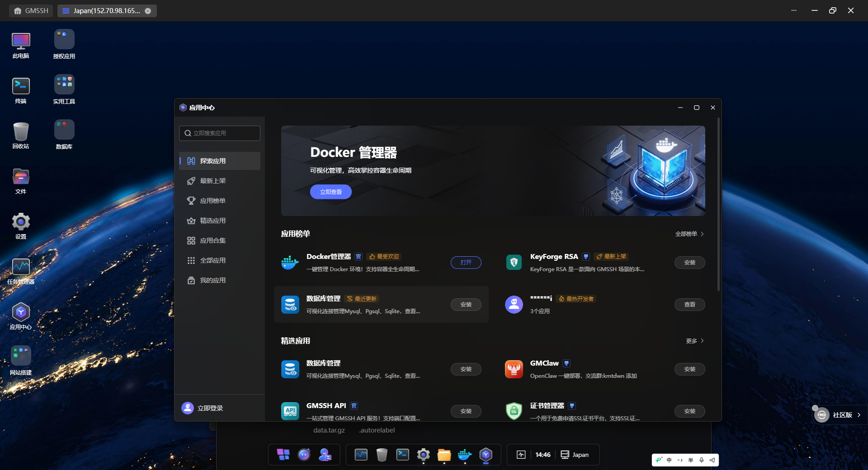Go to 精选应用 in the sidebar
Image resolution: width=868 pixels, height=470 pixels.
pos(220,221)
